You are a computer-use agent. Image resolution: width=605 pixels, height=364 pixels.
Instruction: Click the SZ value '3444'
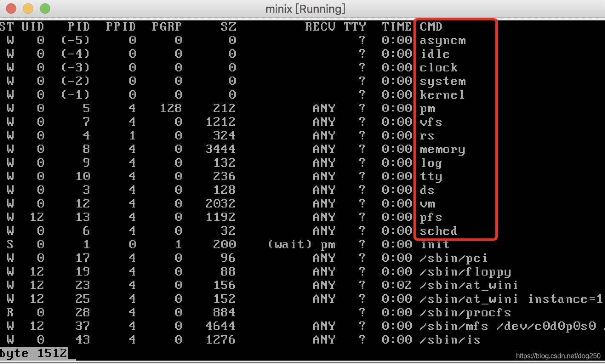[220, 149]
